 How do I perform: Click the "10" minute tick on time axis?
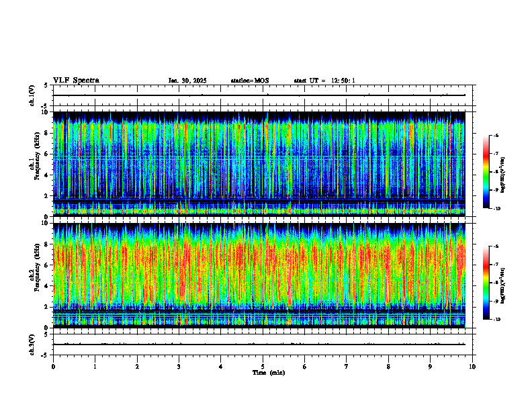pos(472,367)
